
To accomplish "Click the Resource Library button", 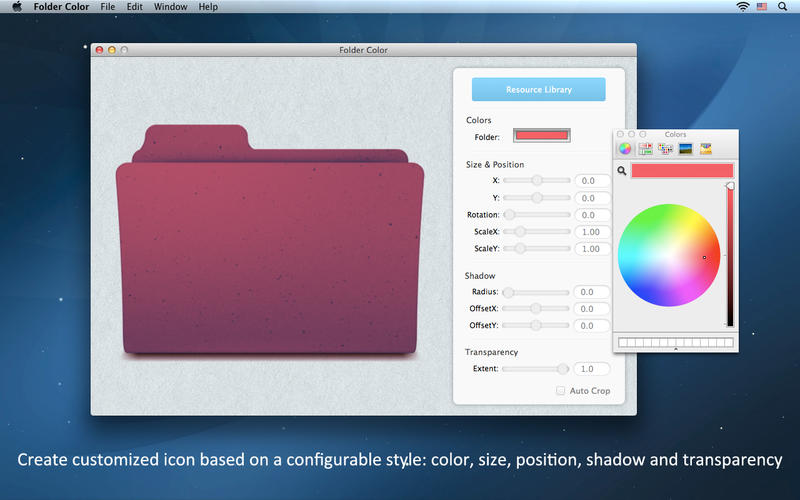I will click(539, 89).
